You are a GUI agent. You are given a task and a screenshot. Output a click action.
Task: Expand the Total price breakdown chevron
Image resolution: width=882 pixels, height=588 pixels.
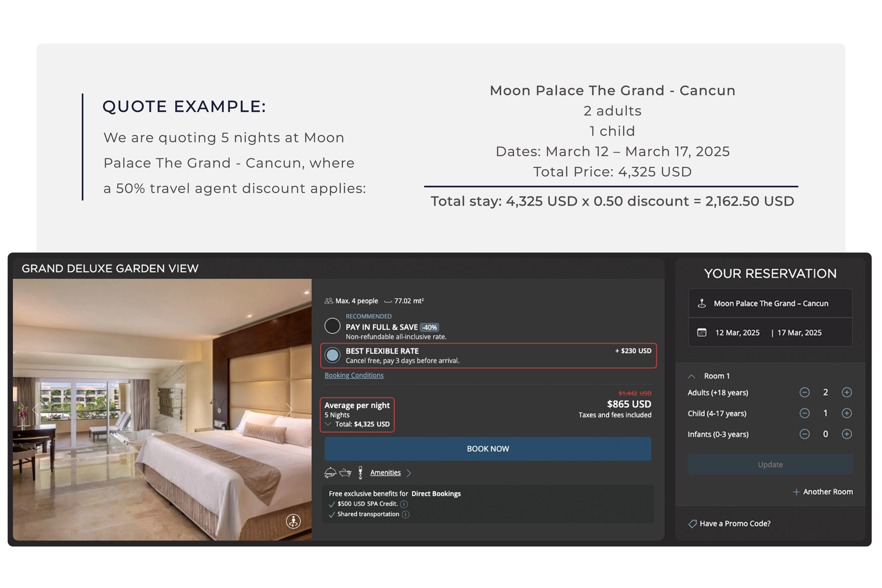tap(328, 424)
